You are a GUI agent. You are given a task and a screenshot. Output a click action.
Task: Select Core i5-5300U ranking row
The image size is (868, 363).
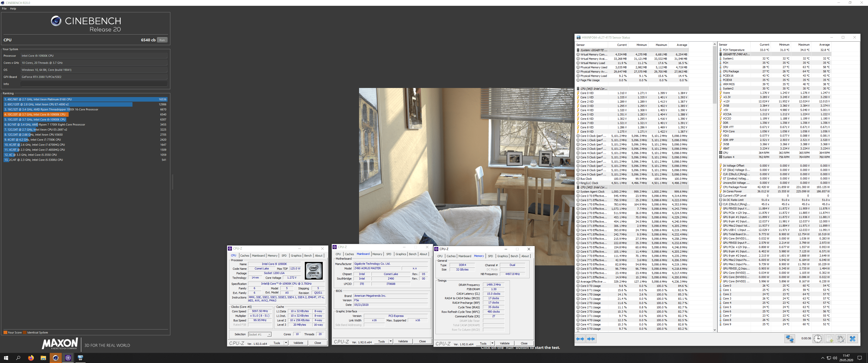coord(86,160)
